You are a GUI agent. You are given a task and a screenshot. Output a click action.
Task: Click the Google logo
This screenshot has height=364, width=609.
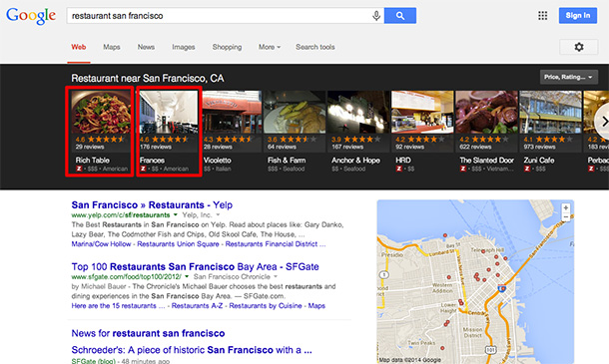coord(31,16)
